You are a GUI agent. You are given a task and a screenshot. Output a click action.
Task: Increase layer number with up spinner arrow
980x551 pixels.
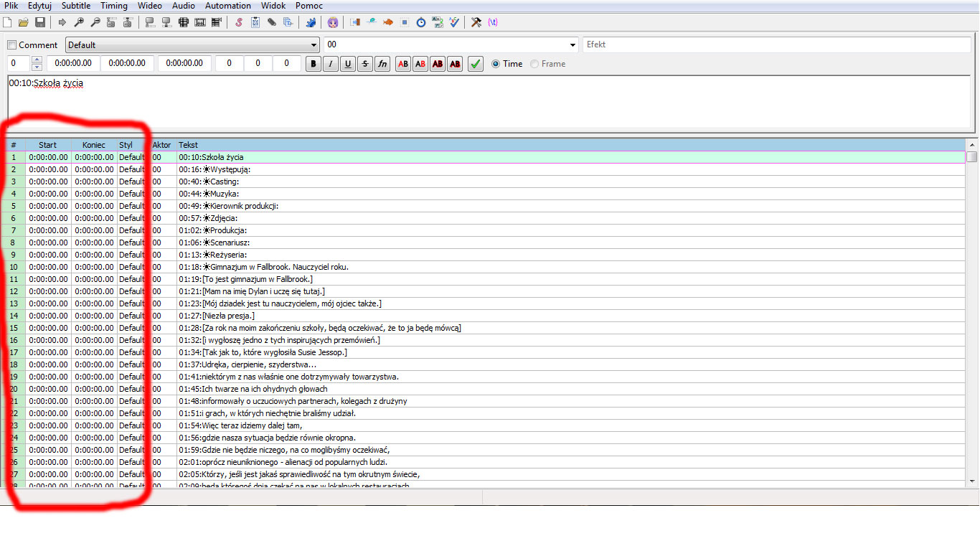37,60
